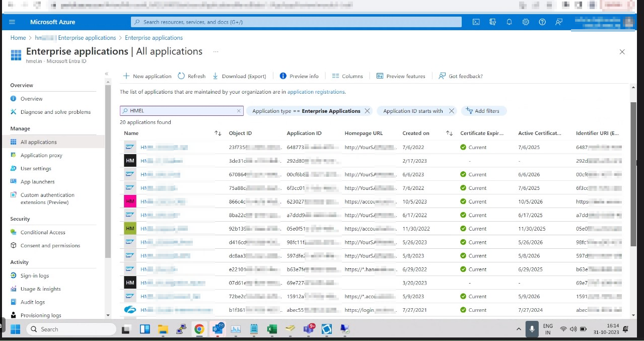
Task: Open the Azure portal hamburger menu
Action: (x=12, y=22)
